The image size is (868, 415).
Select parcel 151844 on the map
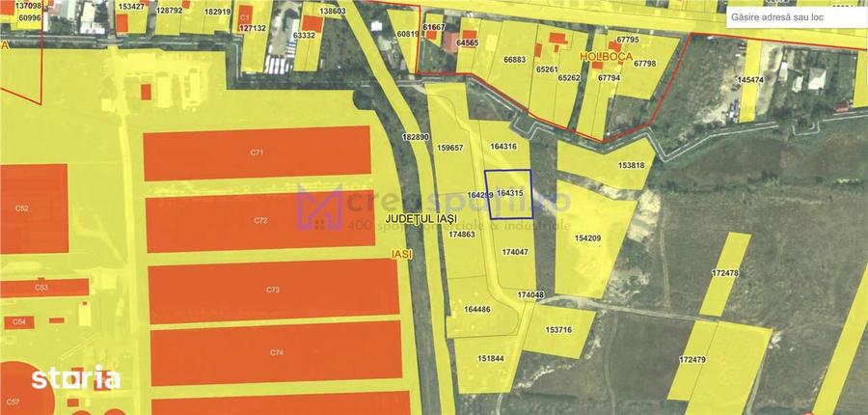(x=491, y=358)
